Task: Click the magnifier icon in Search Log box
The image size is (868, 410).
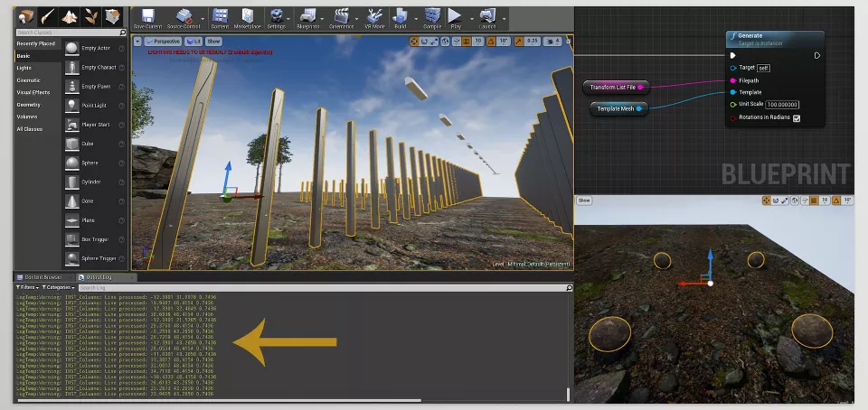Action: tap(569, 288)
